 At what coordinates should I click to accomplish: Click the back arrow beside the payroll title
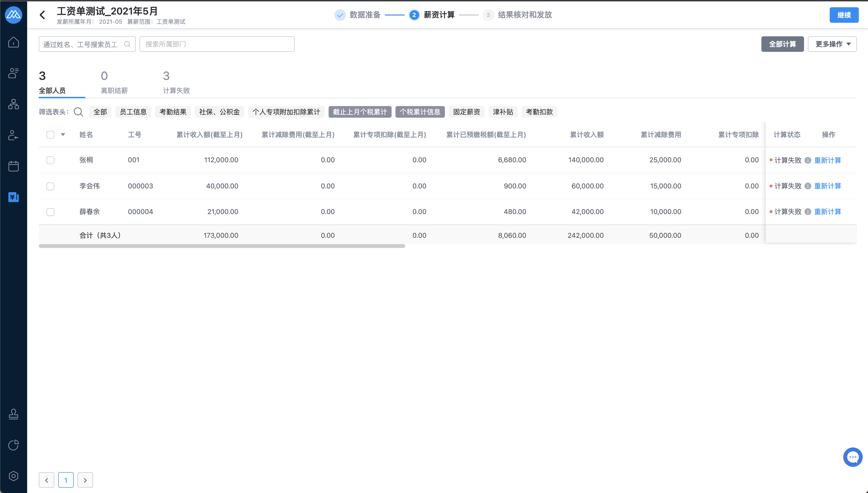click(42, 15)
